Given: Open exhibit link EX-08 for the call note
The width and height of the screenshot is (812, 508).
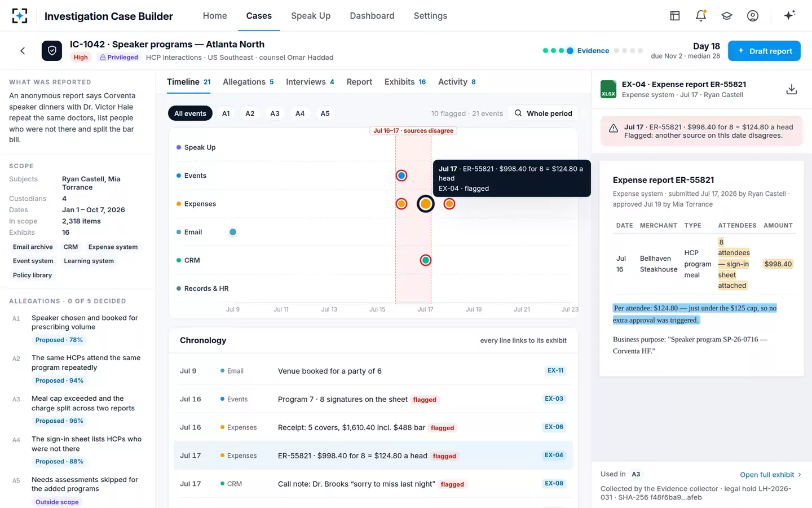Looking at the screenshot, I should [554, 484].
